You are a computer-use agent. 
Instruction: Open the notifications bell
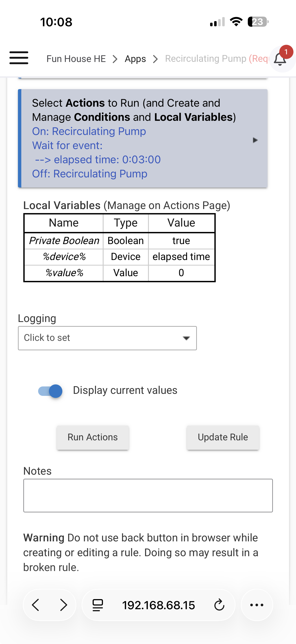tap(281, 59)
